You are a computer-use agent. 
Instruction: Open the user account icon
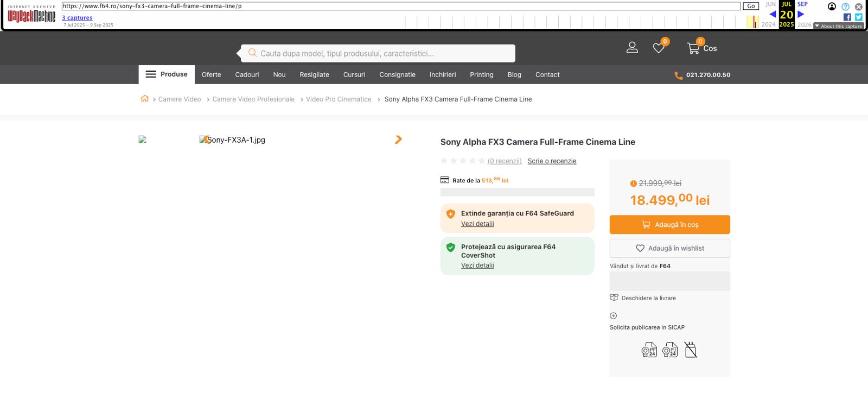632,48
